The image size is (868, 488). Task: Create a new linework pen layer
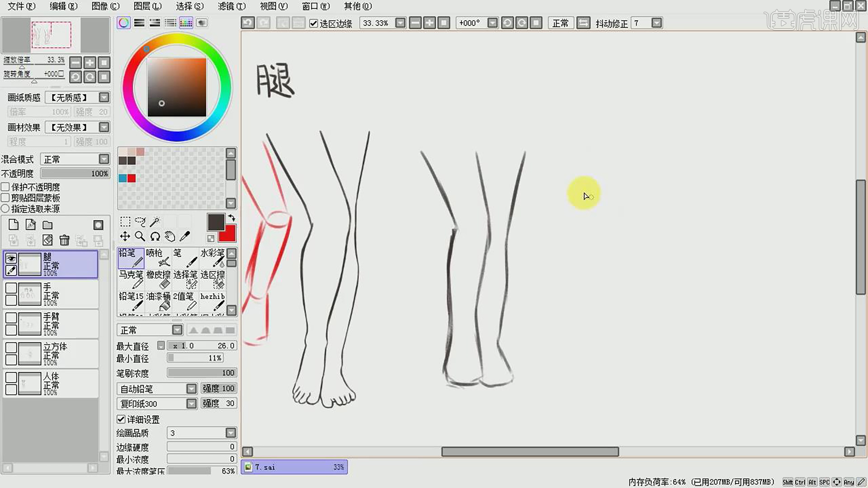tap(30, 225)
